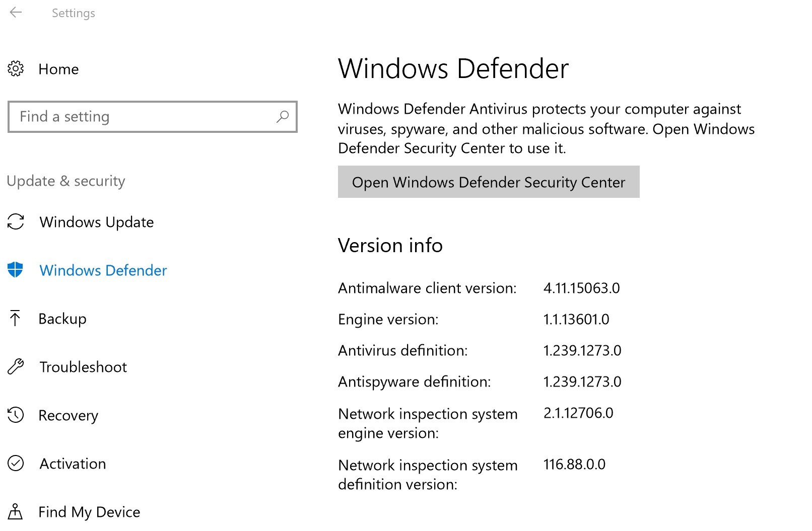Click the Windows Update refresh icon
The image size is (812, 531).
click(16, 221)
